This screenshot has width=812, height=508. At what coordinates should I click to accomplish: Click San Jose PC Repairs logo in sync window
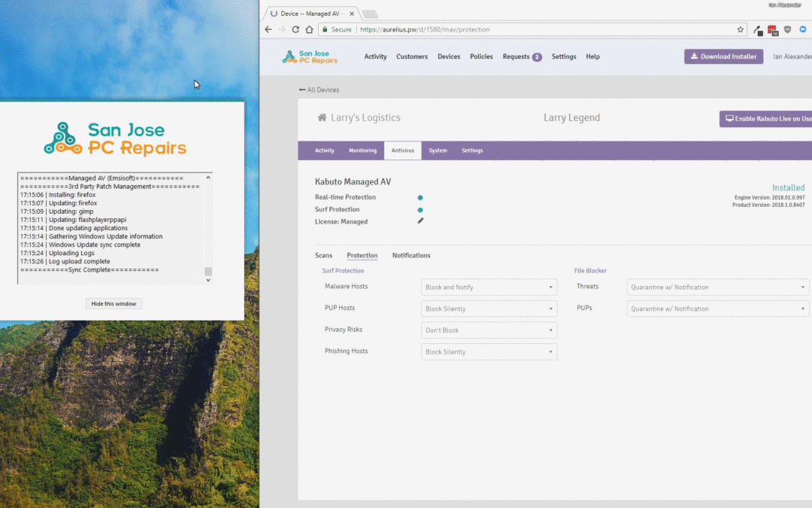(115, 138)
